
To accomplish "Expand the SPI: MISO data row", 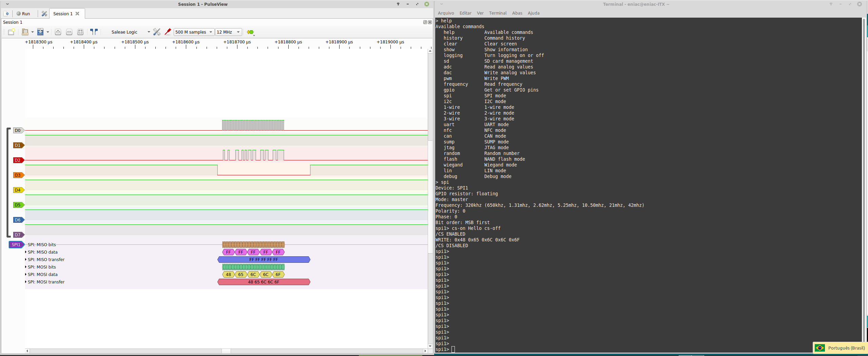I will (26, 252).
